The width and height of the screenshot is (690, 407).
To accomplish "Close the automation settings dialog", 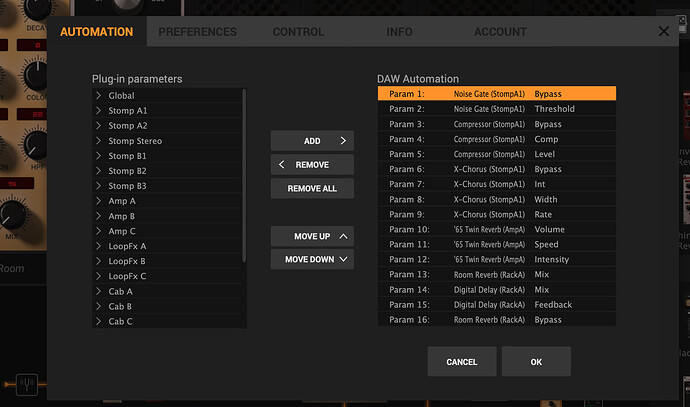I will click(664, 31).
